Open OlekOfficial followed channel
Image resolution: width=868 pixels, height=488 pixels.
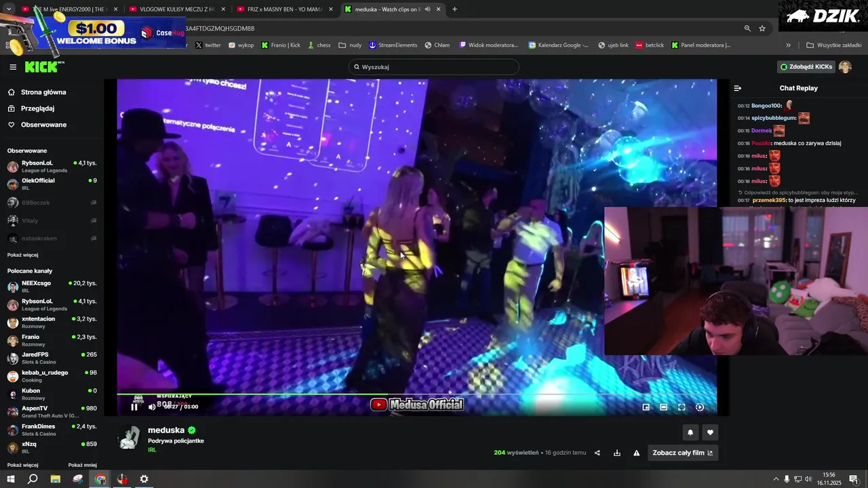52,184
